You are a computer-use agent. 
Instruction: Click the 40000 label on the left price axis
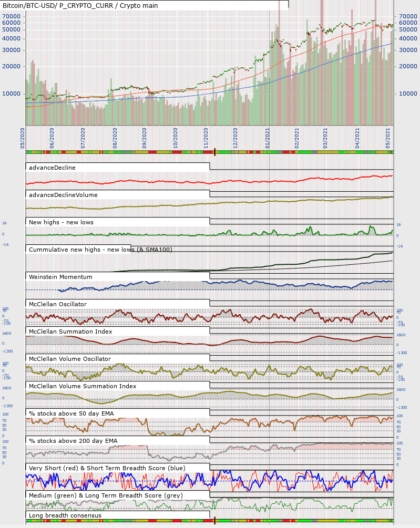tap(12, 38)
